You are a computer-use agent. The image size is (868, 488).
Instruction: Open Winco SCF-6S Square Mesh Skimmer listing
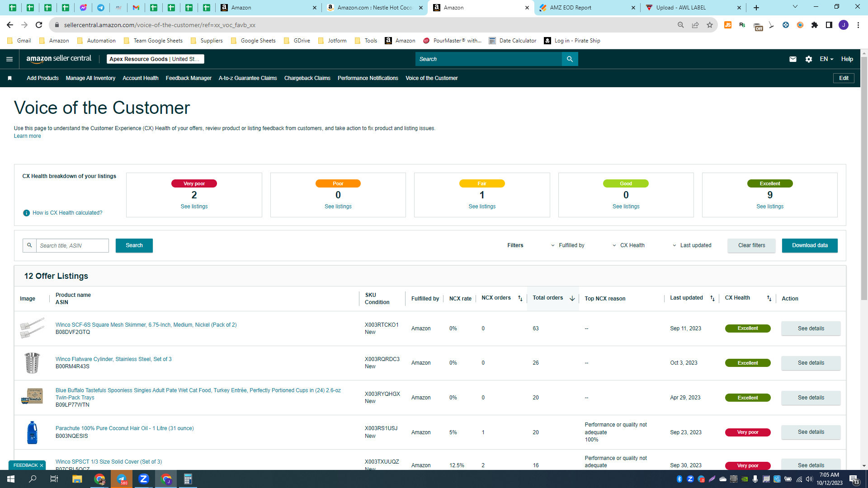(x=146, y=325)
